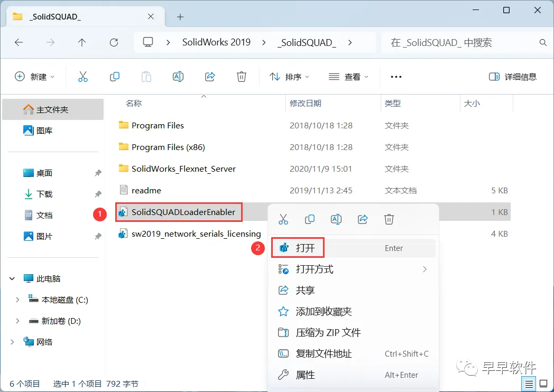Click the Rename icon in the context menu
This screenshot has width=554, height=392.
click(336, 219)
